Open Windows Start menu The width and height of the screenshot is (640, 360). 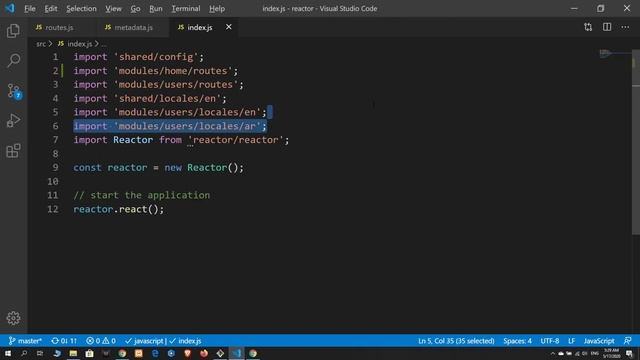[8, 353]
